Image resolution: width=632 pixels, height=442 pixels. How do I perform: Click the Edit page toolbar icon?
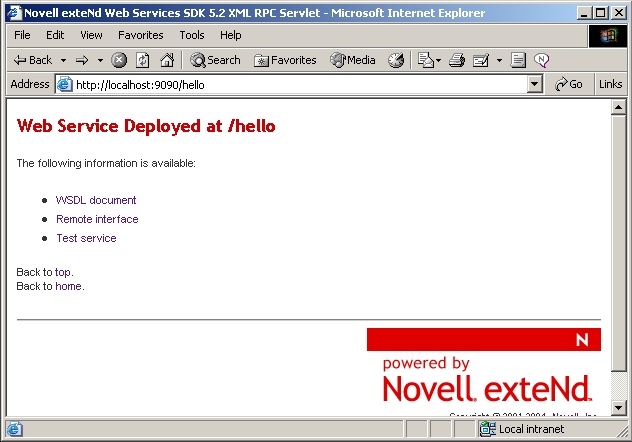481,60
